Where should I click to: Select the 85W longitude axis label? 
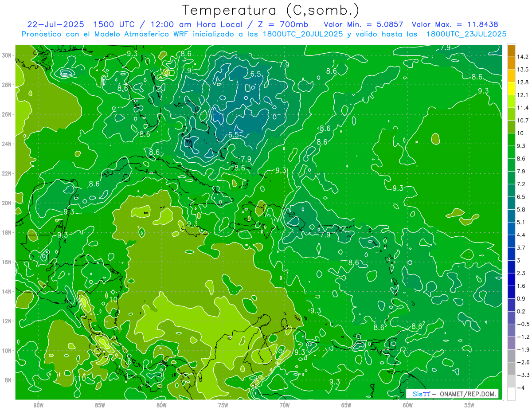click(100, 405)
